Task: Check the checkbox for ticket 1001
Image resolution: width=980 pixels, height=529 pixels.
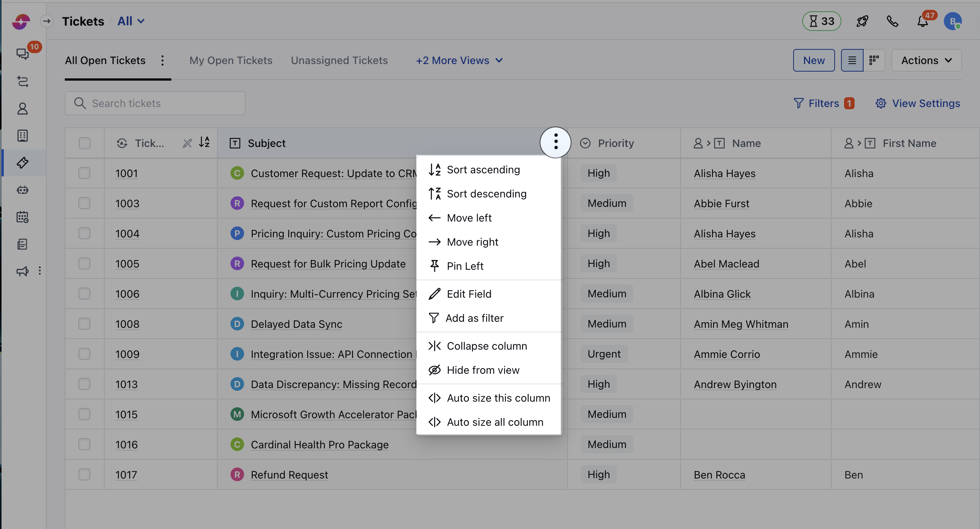Action: click(84, 173)
